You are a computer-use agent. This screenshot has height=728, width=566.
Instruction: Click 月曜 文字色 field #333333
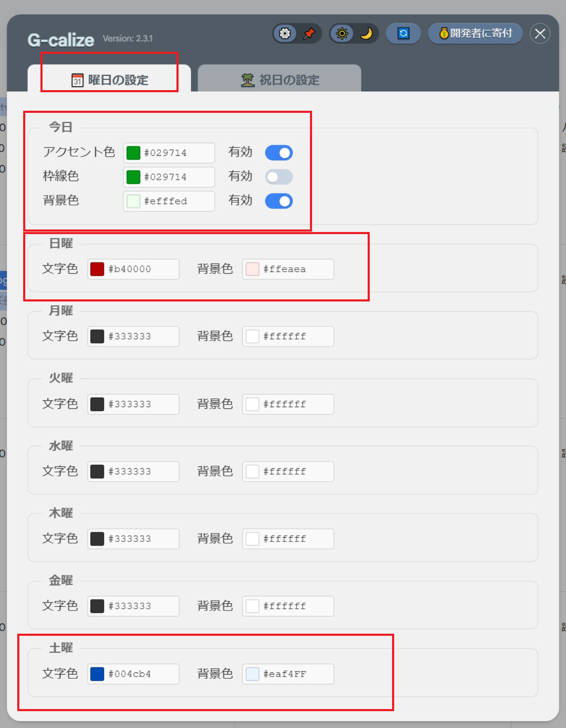coord(133,336)
